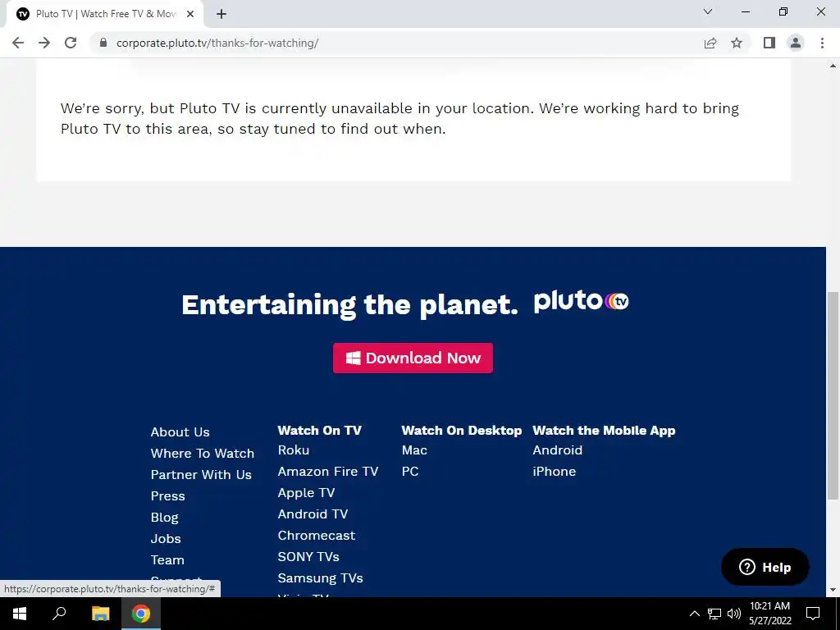Click the Chrome taskbar icon
Screen dimensions: 840x630
point(141,614)
